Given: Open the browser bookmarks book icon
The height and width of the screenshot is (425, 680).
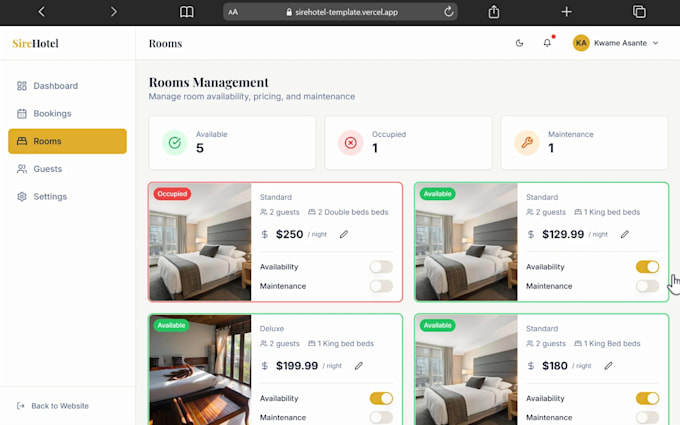Looking at the screenshot, I should pyautogui.click(x=186, y=12).
